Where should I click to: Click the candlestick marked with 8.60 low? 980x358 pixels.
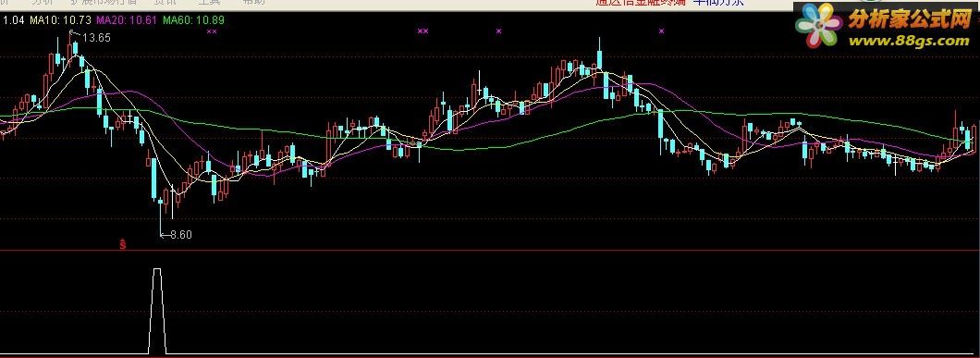pyautogui.click(x=161, y=216)
